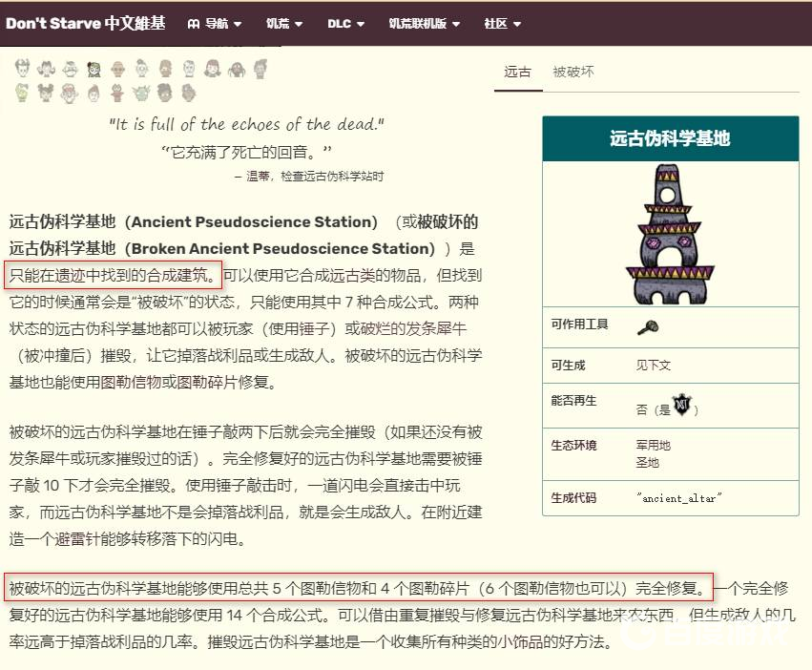Select the 远古 tab
This screenshot has height=670, width=812.
517,72
